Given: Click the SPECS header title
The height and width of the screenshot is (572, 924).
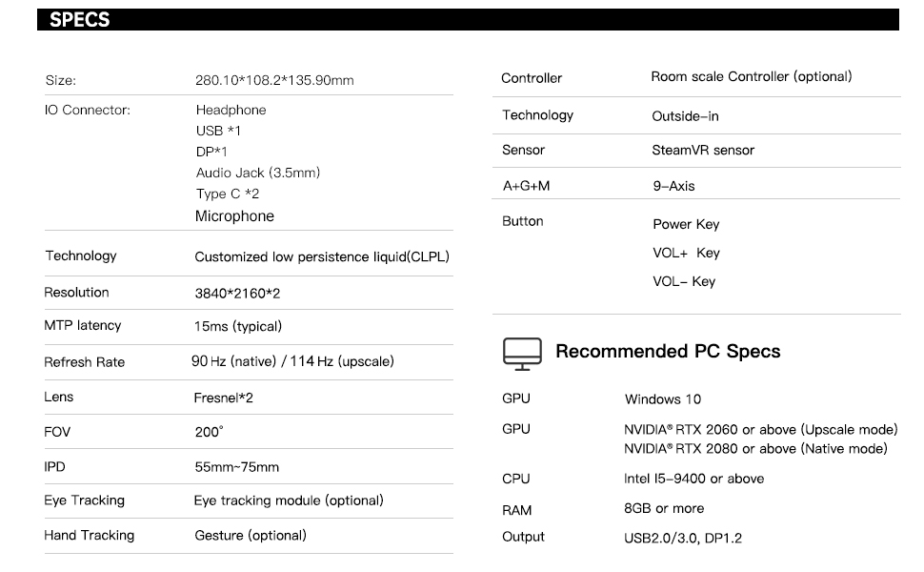Looking at the screenshot, I should coord(79,20).
